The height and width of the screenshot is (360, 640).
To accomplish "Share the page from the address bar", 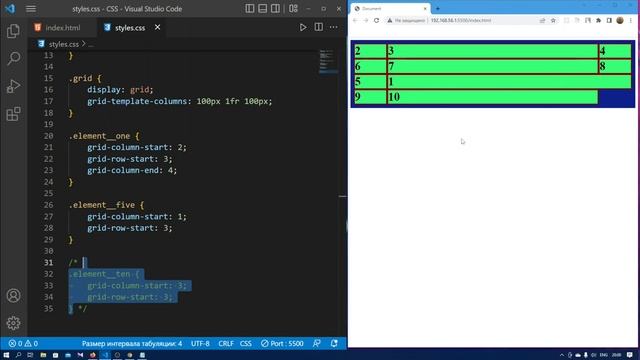I will (x=542, y=20).
